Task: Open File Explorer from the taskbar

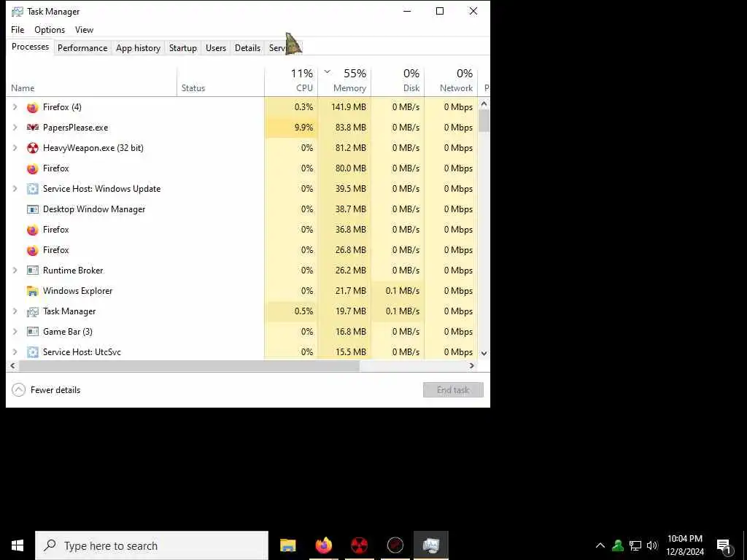Action: coord(287,545)
